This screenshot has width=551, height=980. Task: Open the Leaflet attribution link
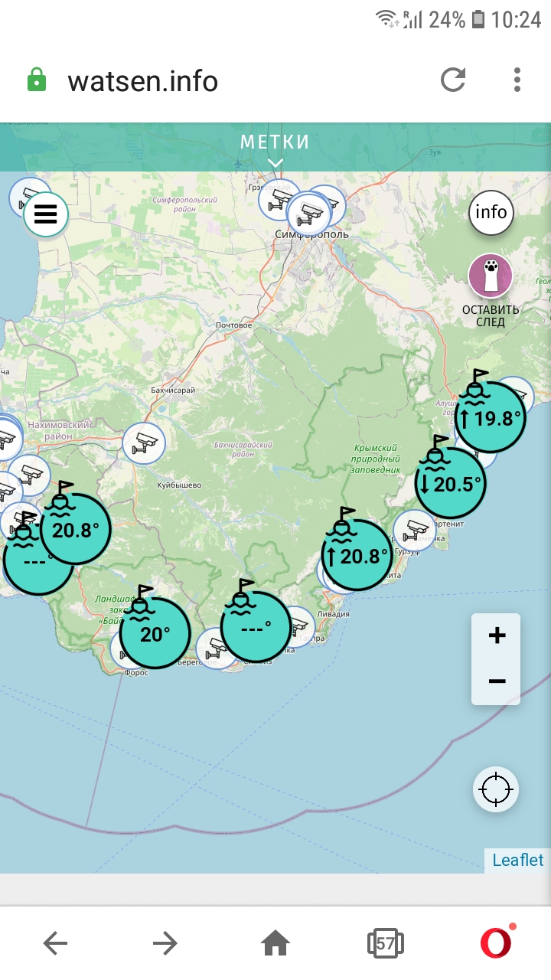517,860
